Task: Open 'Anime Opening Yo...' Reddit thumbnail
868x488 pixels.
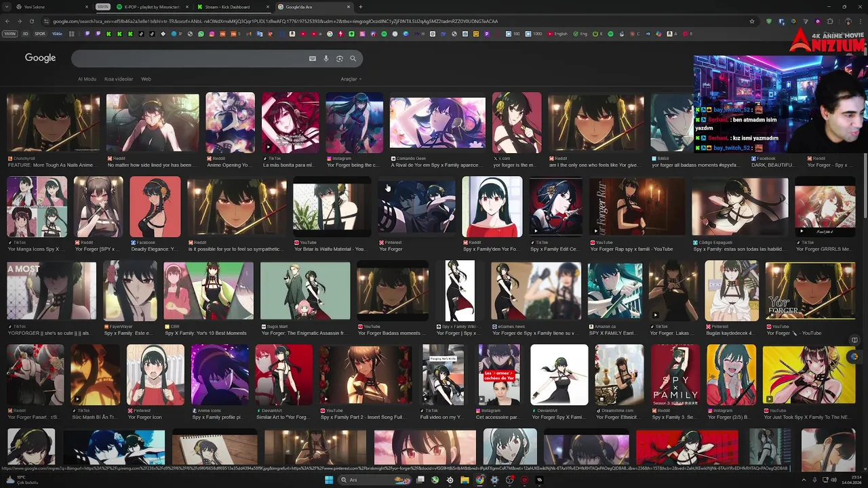Action: pos(231,123)
